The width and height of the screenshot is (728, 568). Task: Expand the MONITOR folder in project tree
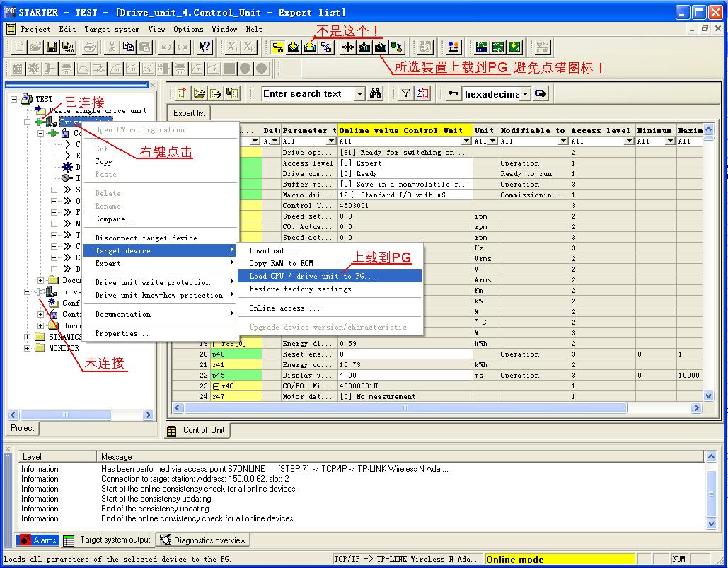click(28, 348)
